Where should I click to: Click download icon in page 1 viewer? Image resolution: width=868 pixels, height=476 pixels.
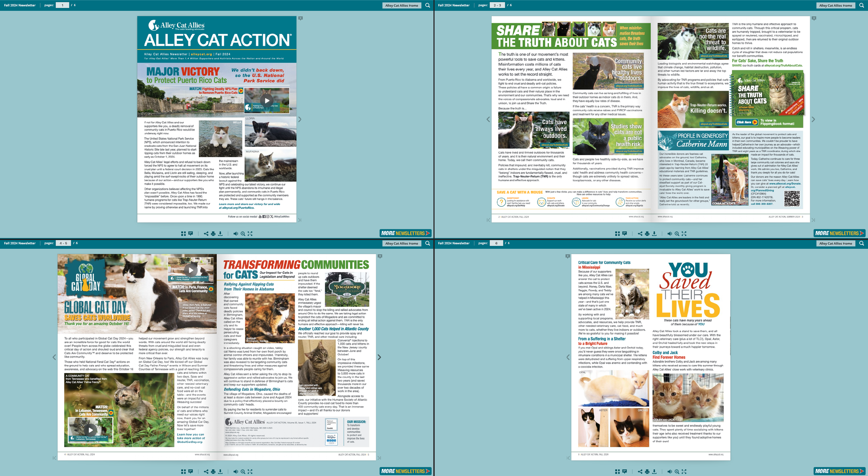coord(220,233)
